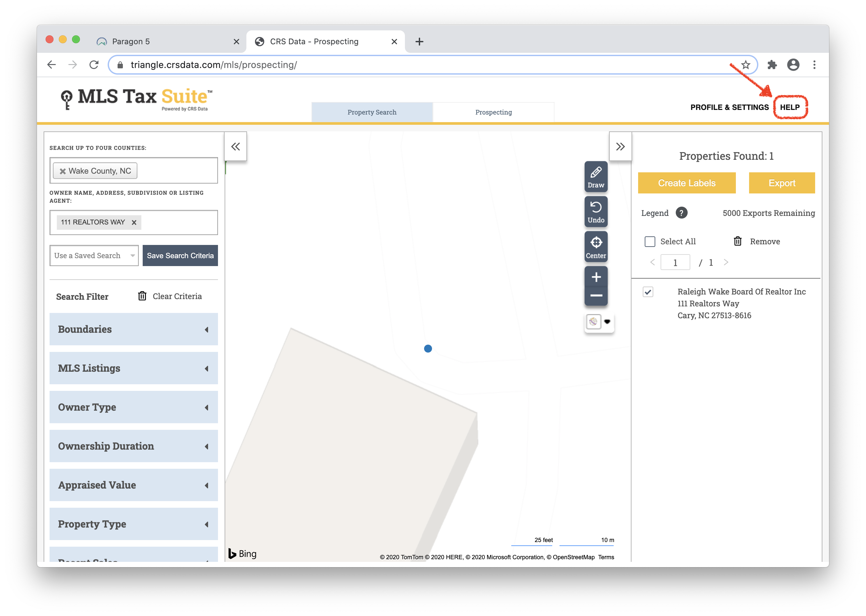Expand the MLS Listings filter
The height and width of the screenshot is (616, 866).
point(133,368)
